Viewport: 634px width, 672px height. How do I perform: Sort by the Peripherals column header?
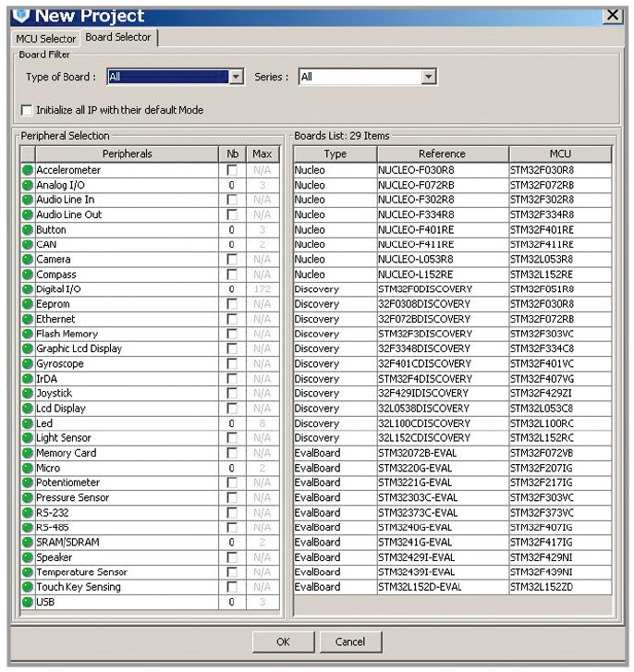click(127, 153)
